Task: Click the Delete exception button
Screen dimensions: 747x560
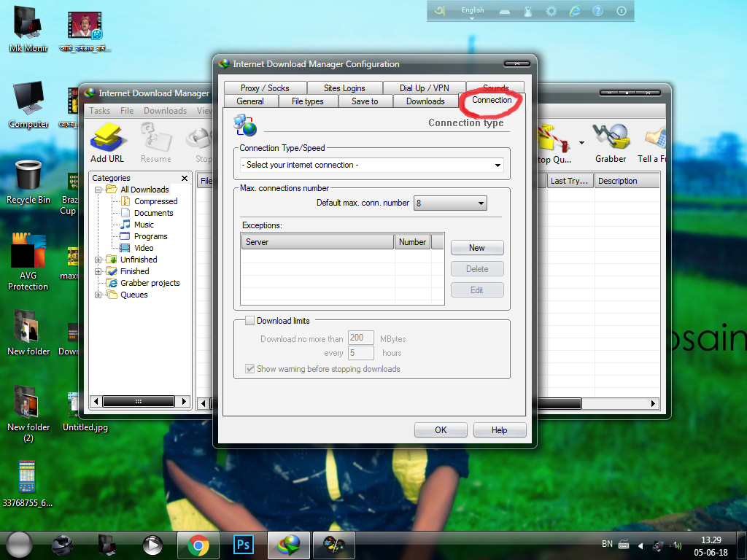Action: pyautogui.click(x=477, y=269)
